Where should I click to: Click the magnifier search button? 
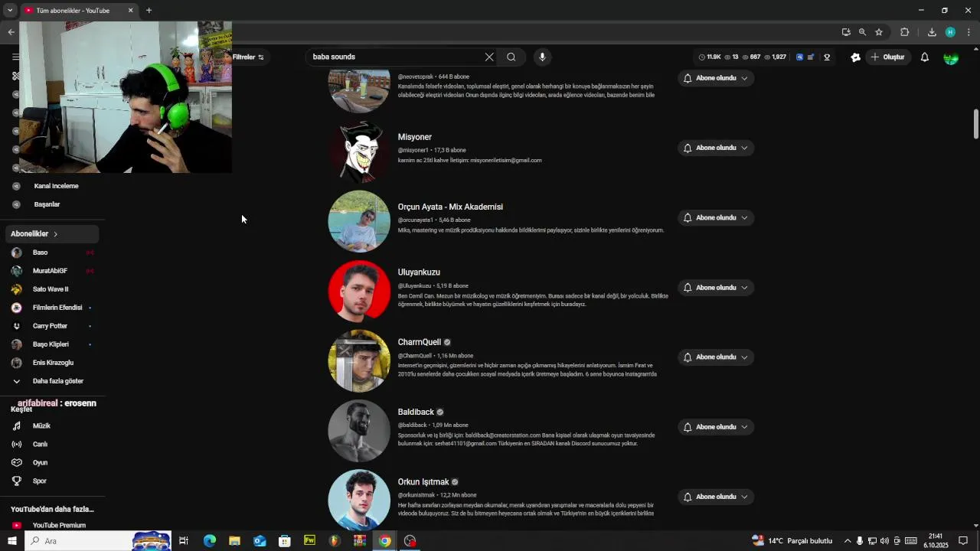tap(511, 57)
